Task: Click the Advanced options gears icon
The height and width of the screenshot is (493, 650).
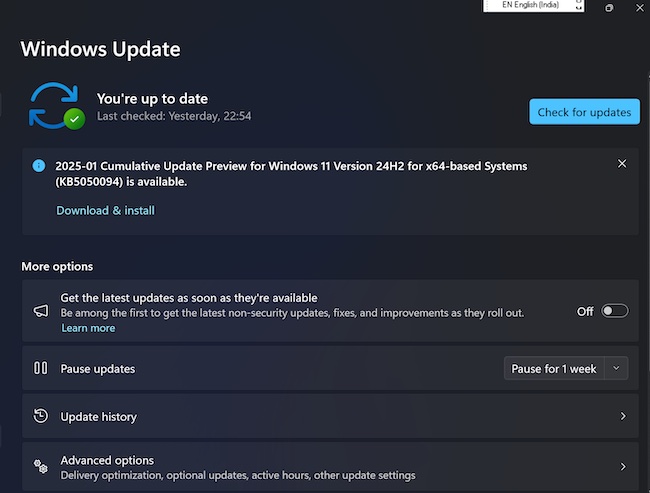Action: [x=41, y=466]
